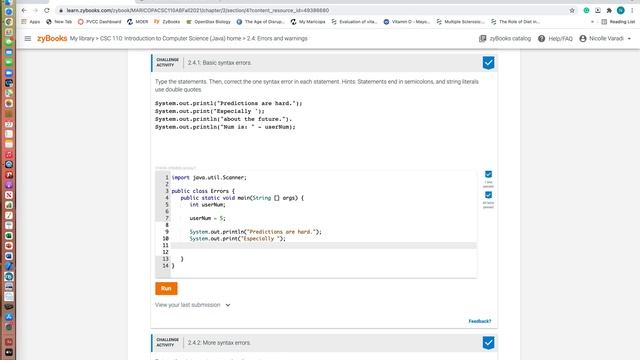The width and height of the screenshot is (640, 360).
Task: Open the Chrome profile avatar
Action: [620, 10]
